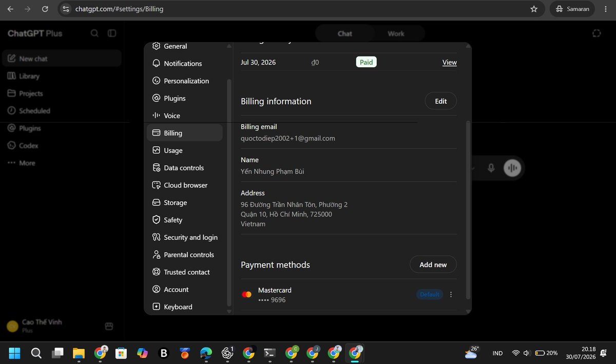Open the Chrome three-dot menu

pyautogui.click(x=605, y=9)
